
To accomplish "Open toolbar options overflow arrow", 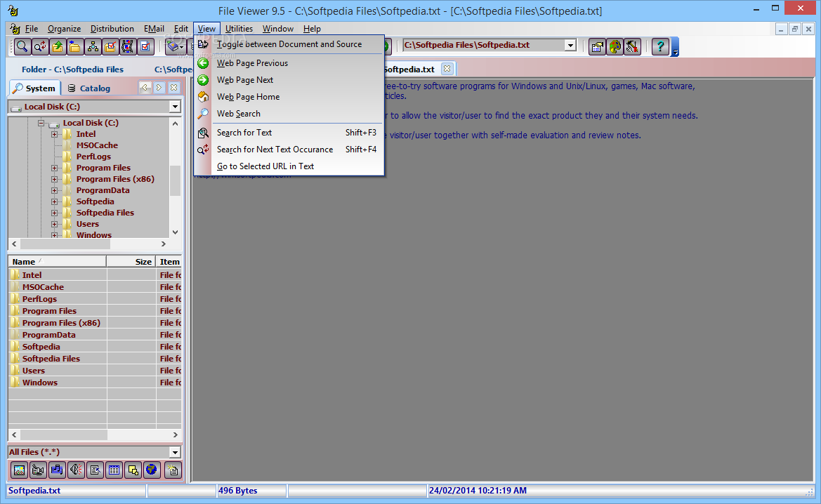I will click(x=676, y=46).
